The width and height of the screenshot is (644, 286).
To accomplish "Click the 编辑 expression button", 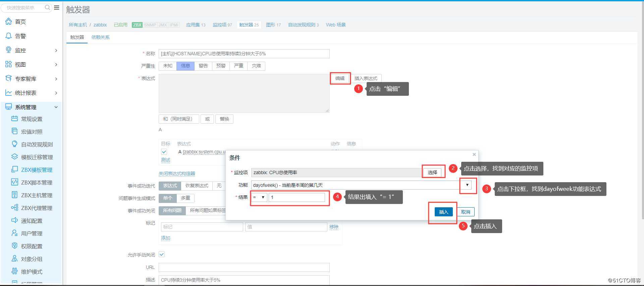I will point(340,78).
